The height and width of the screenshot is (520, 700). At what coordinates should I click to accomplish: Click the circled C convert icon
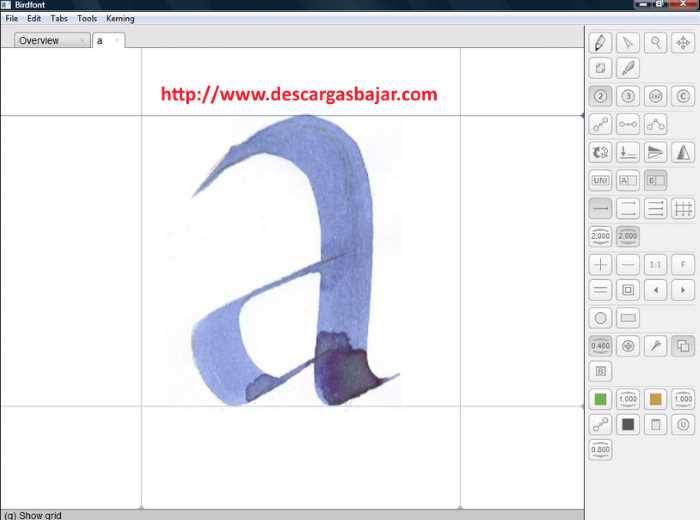point(683,96)
